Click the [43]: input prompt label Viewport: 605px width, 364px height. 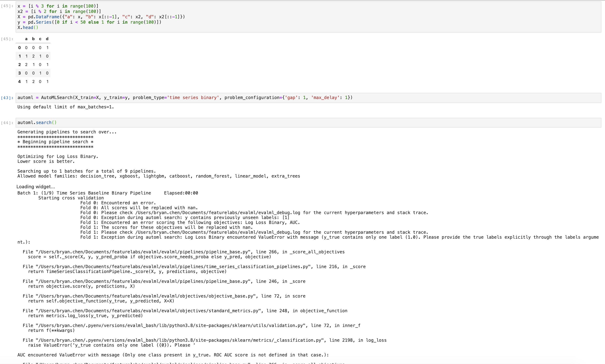click(x=7, y=98)
